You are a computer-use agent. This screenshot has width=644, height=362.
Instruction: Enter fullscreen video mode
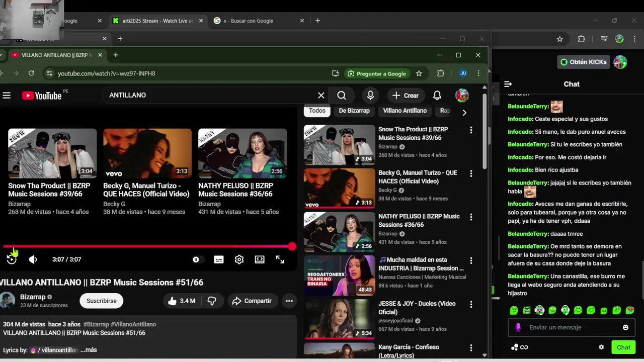click(x=280, y=259)
